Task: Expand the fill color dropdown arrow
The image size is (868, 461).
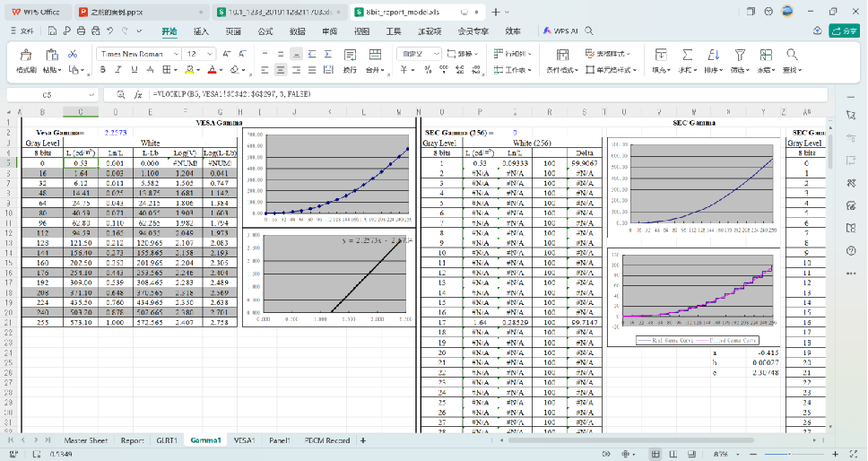Action: (198, 70)
